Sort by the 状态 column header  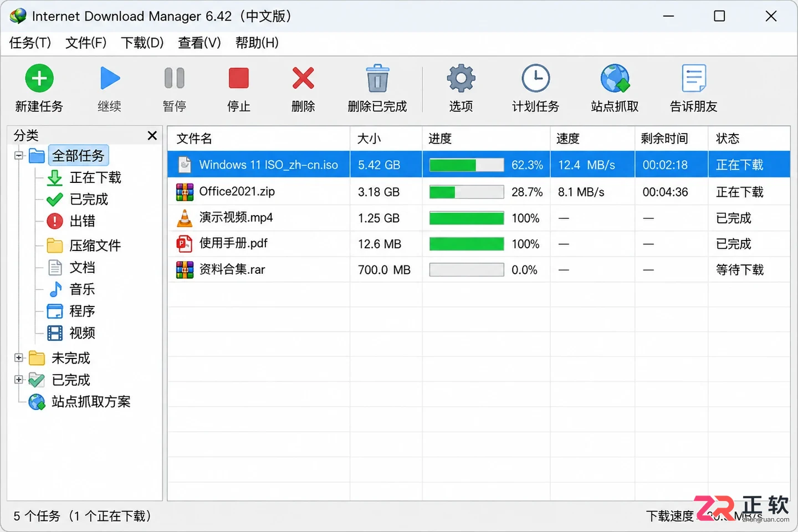pyautogui.click(x=749, y=139)
